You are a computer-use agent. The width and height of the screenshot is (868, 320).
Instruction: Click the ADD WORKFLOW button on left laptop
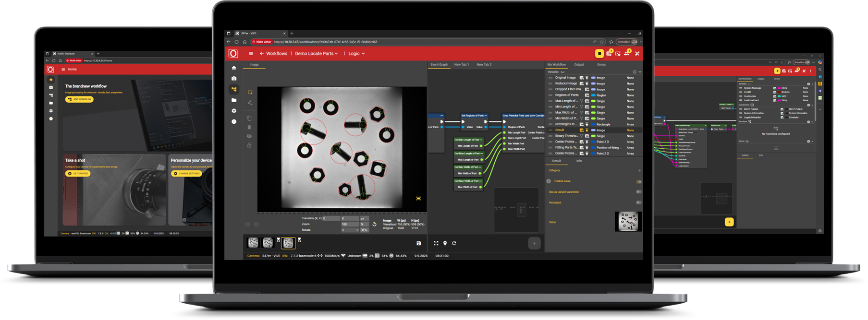79,99
